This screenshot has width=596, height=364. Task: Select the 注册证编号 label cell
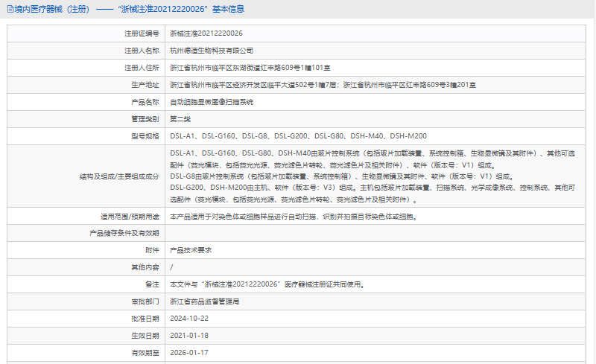[142, 33]
